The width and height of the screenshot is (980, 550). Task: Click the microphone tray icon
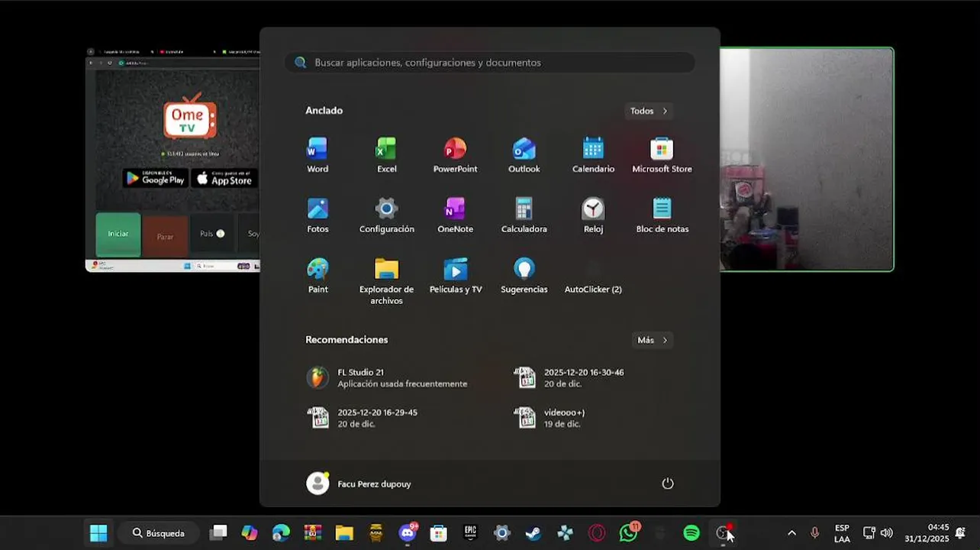tap(814, 533)
